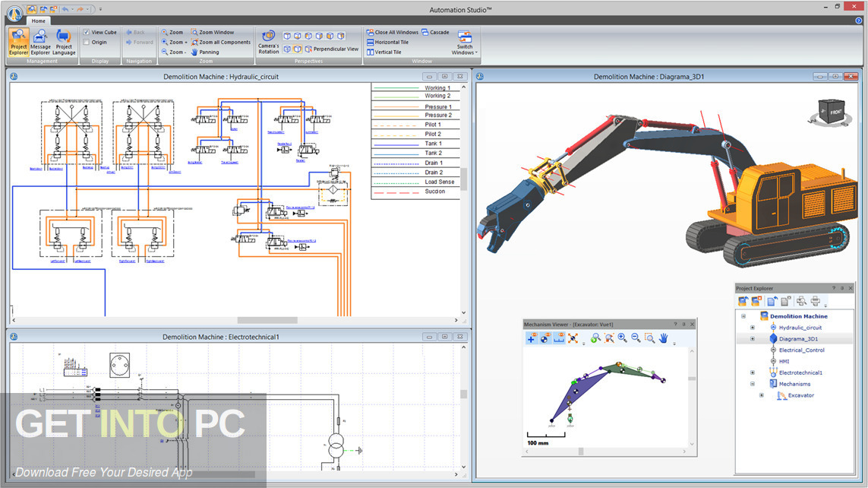Click the zoom-out magnifier in Mechanism Viewer
The width and height of the screenshot is (868, 488).
point(636,338)
